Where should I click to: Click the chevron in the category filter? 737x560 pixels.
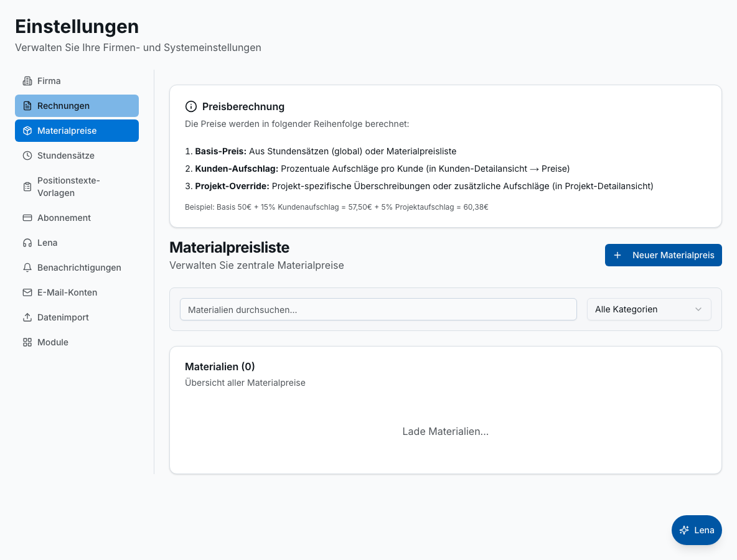(698, 310)
